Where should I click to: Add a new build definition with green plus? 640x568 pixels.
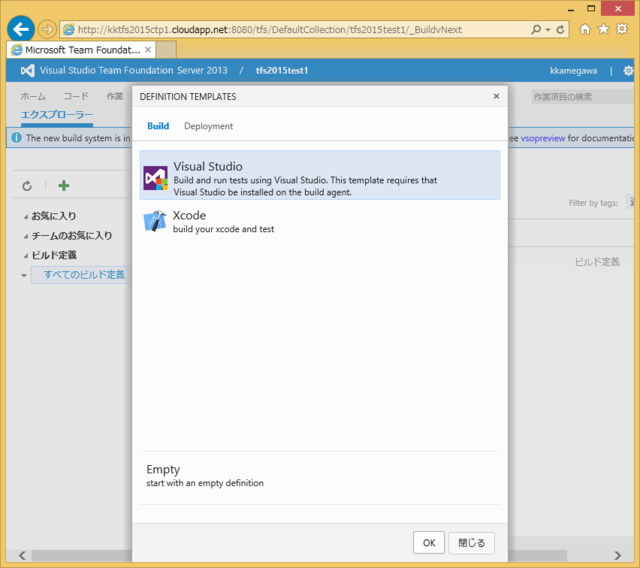pyautogui.click(x=64, y=186)
